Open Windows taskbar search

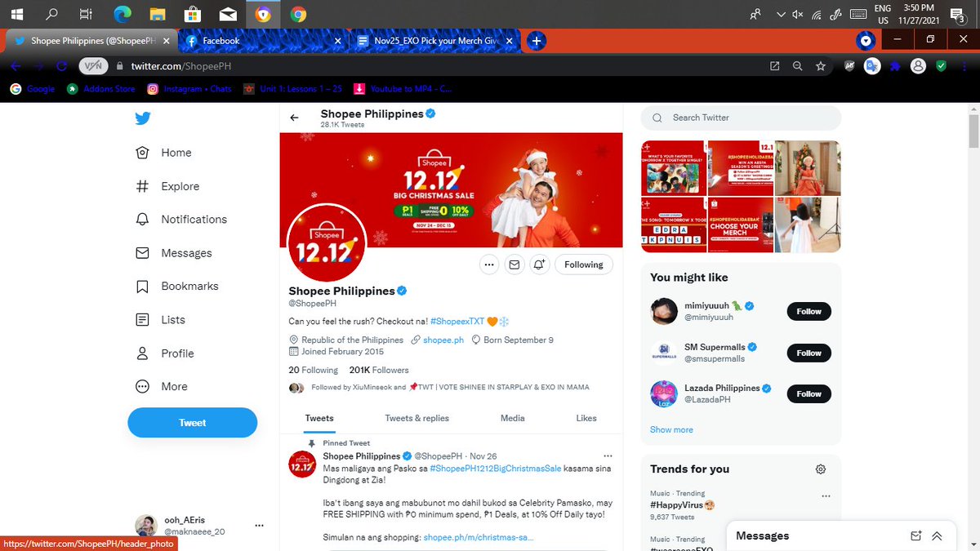[51, 14]
